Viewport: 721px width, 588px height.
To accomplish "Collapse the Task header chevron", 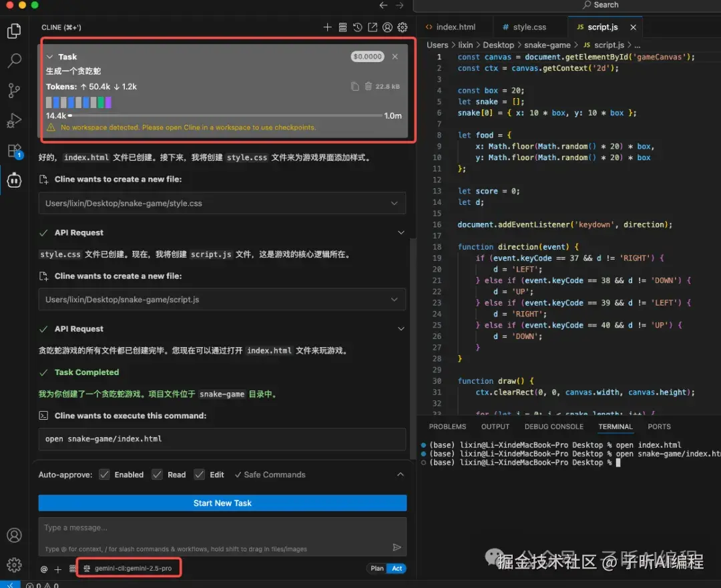I will pos(49,57).
